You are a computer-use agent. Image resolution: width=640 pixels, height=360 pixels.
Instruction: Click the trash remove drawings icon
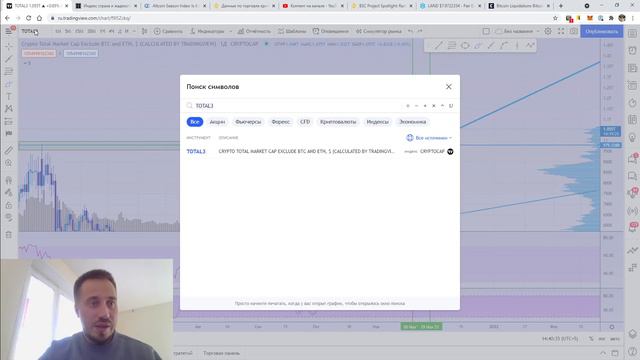[x=9, y=235]
